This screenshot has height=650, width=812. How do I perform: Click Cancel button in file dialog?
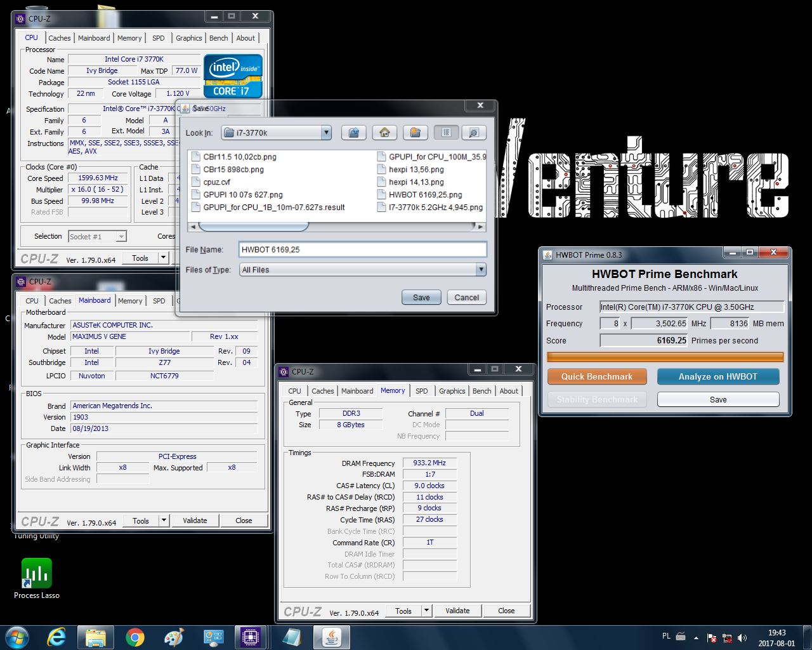point(467,297)
